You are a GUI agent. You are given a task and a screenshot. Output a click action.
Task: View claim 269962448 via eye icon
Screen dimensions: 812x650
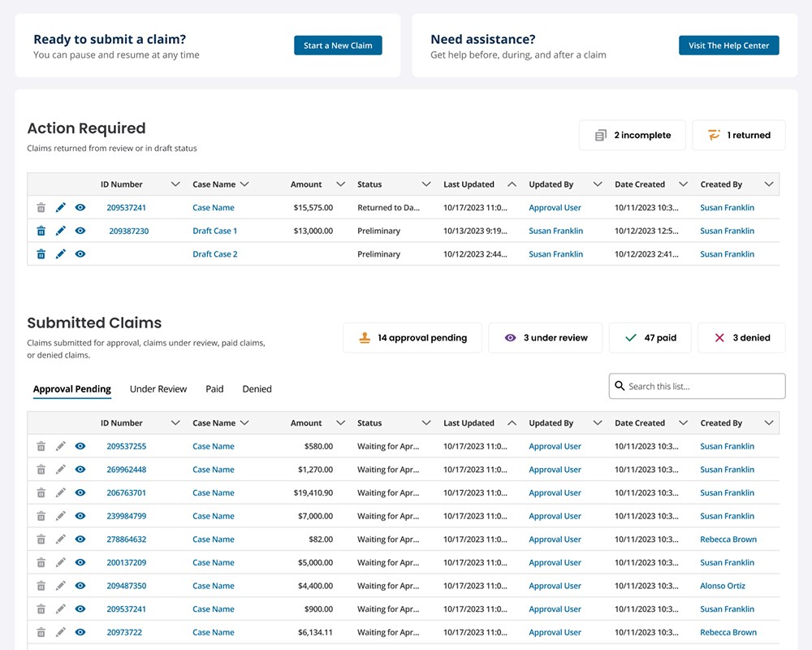(x=80, y=470)
